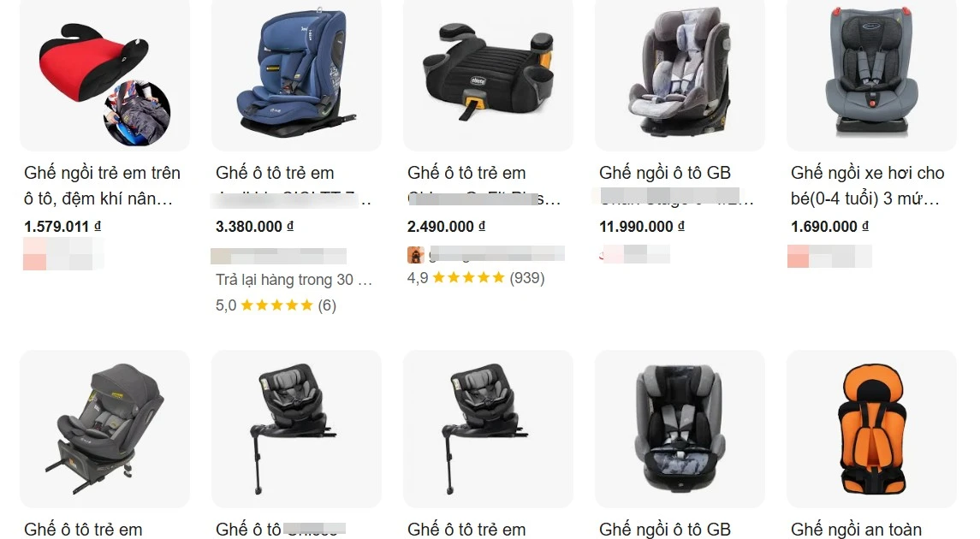This screenshot has width=980, height=539.
Task: Click the 3.380.000 đ price
Action: pyautogui.click(x=254, y=227)
